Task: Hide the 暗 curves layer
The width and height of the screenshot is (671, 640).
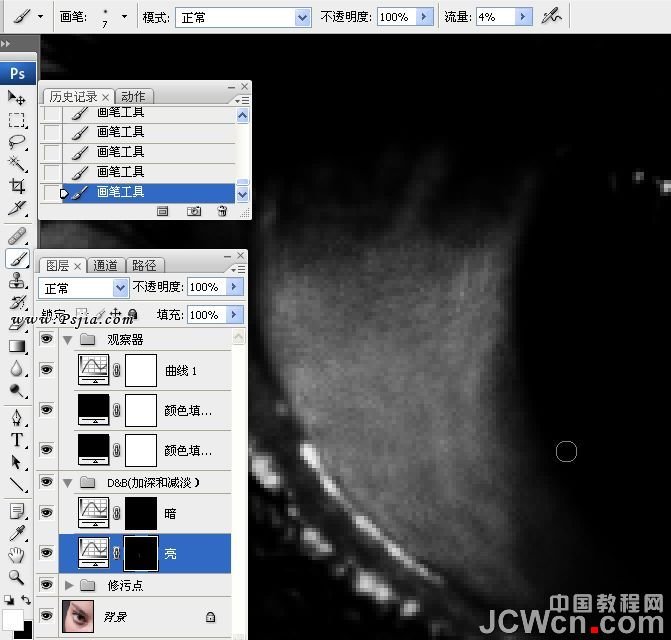Action: pyautogui.click(x=46, y=512)
